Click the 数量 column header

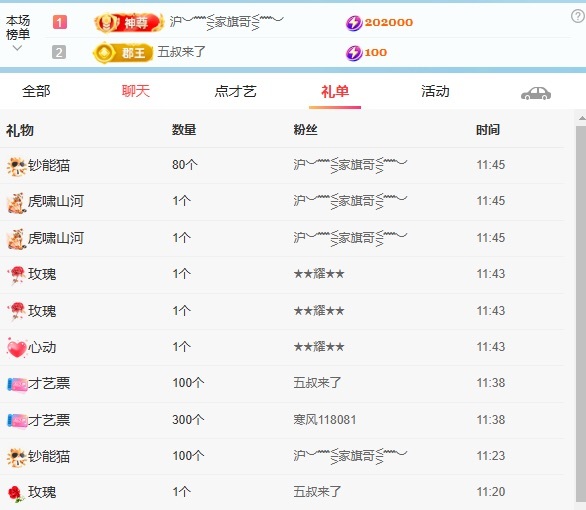(184, 130)
